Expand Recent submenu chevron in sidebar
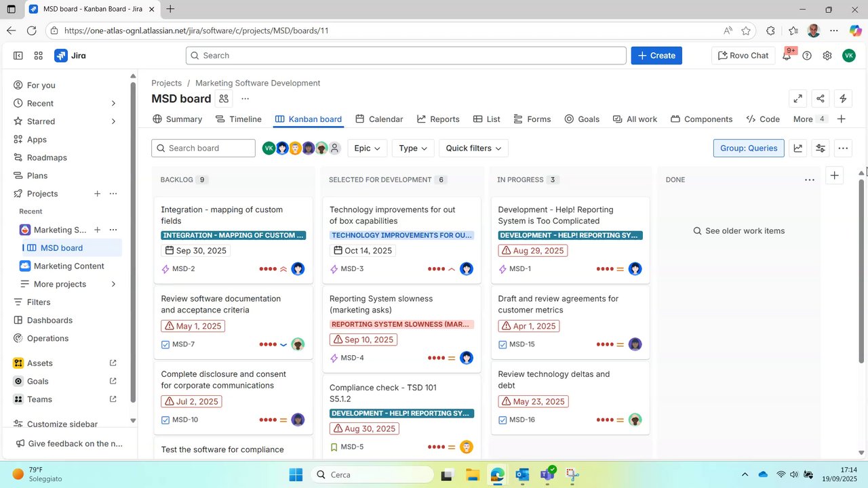Screen dimensions: 868x488 click(113, 103)
